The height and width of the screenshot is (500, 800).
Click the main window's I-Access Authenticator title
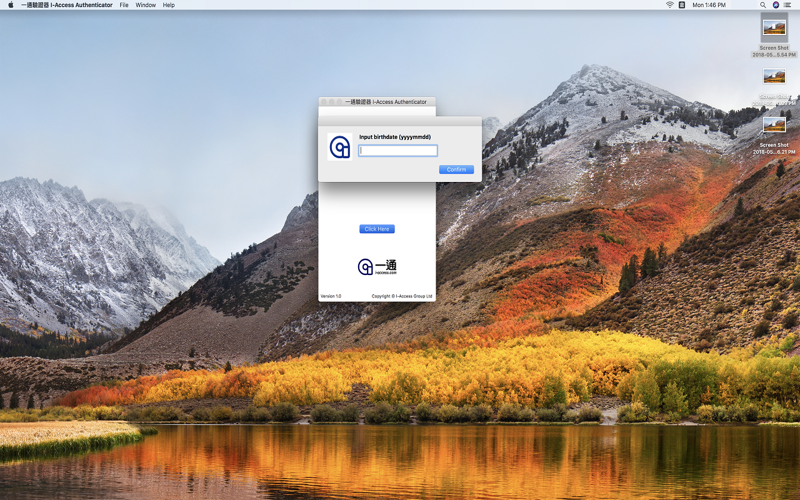386,102
